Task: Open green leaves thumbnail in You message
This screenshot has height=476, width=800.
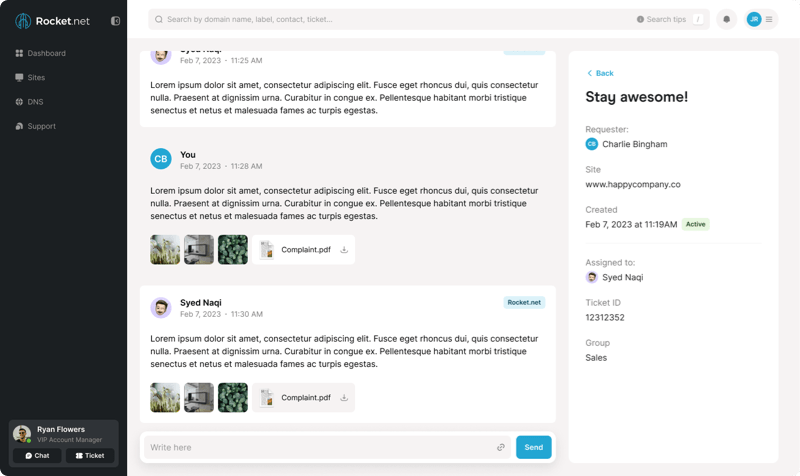Action: [233, 249]
